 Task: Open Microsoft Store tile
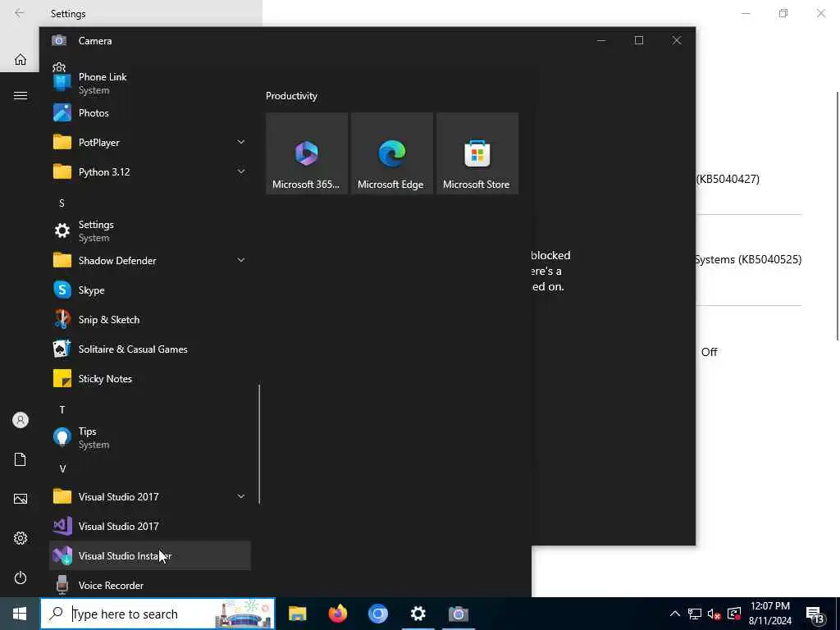point(477,153)
